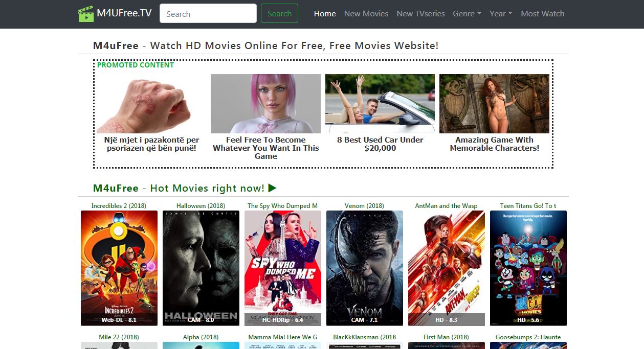Open the Ant-Man and the Wasp poster
Viewport: 644px width, 349px height.
click(447, 268)
